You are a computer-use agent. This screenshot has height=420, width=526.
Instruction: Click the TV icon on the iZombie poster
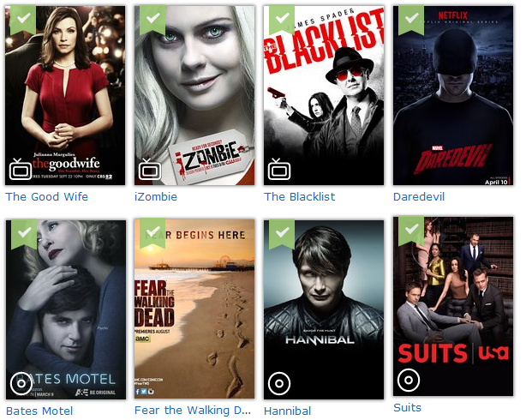point(150,169)
